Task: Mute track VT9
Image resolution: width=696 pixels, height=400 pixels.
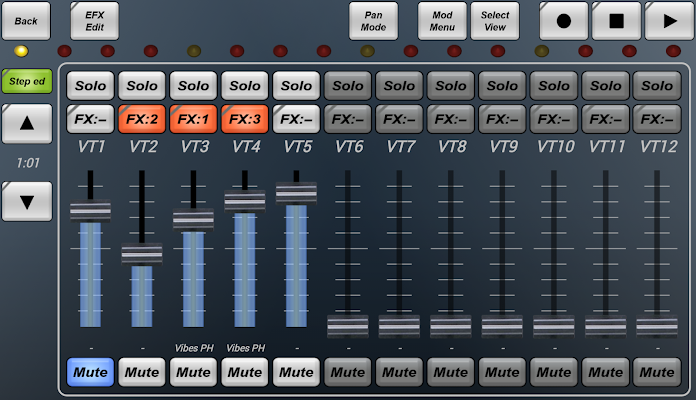Action: click(x=502, y=372)
